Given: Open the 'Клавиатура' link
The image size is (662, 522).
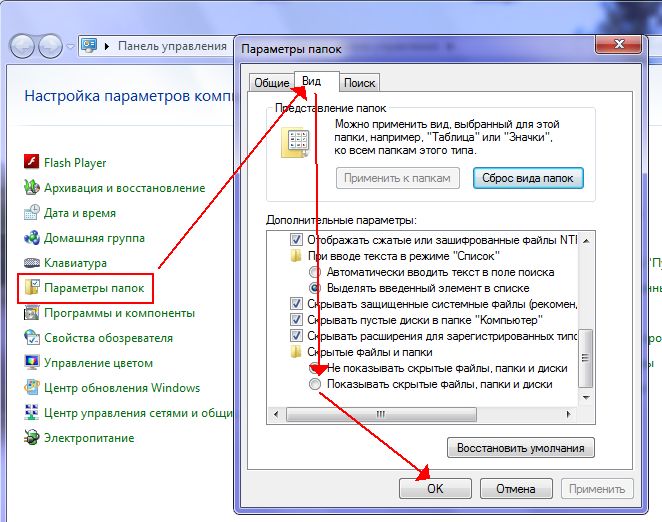Looking at the screenshot, I should coord(76,263).
